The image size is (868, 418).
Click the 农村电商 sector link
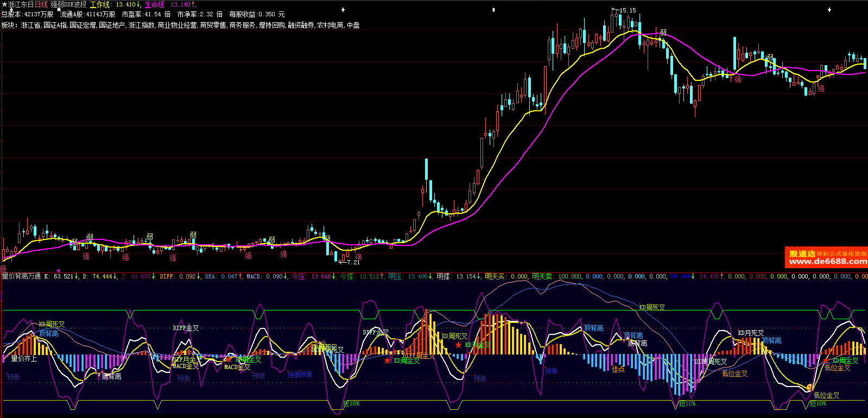(330, 25)
